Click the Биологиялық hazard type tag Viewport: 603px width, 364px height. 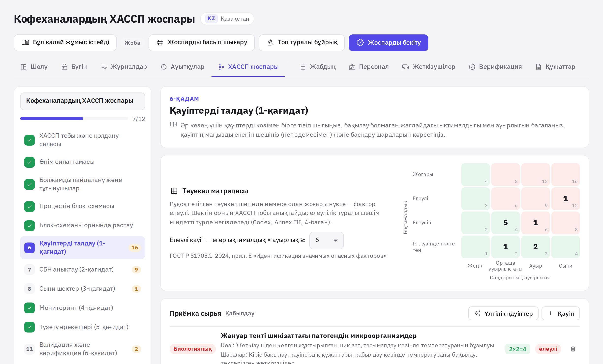pyautogui.click(x=193, y=349)
